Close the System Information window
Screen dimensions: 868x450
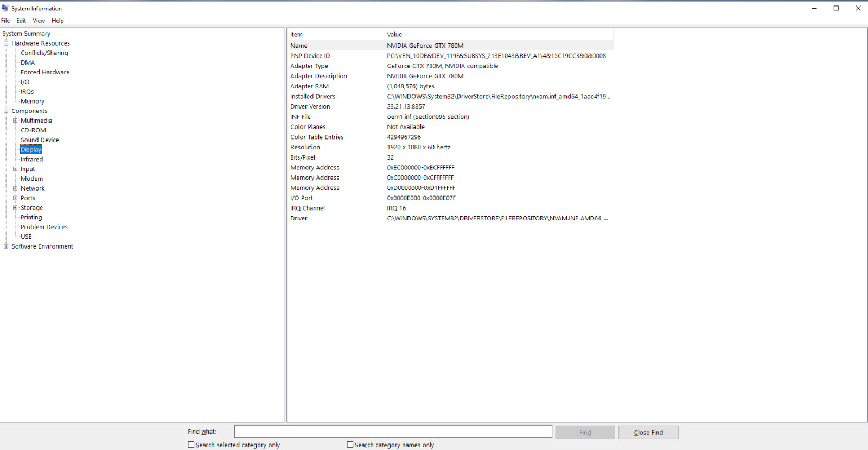click(x=858, y=8)
